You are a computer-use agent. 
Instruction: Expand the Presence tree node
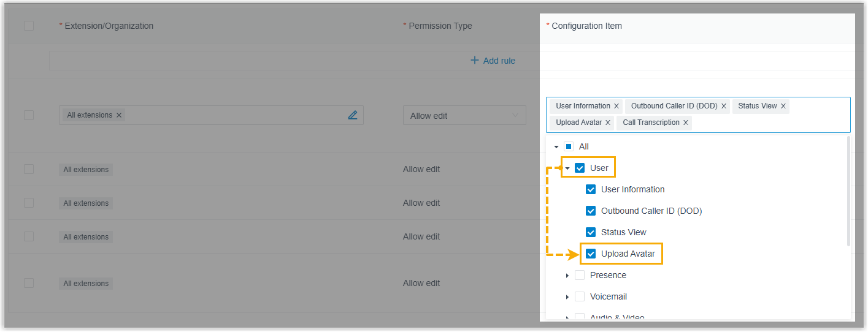(x=567, y=276)
